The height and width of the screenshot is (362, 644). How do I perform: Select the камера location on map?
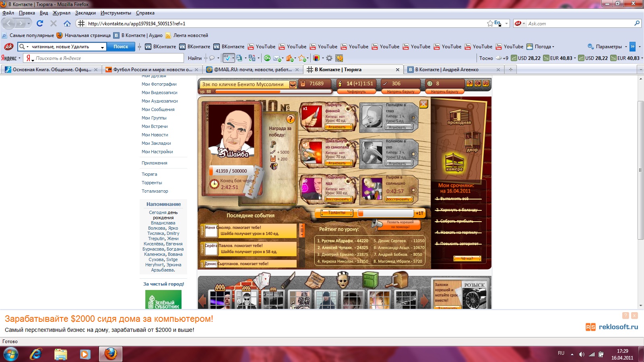tap(454, 162)
